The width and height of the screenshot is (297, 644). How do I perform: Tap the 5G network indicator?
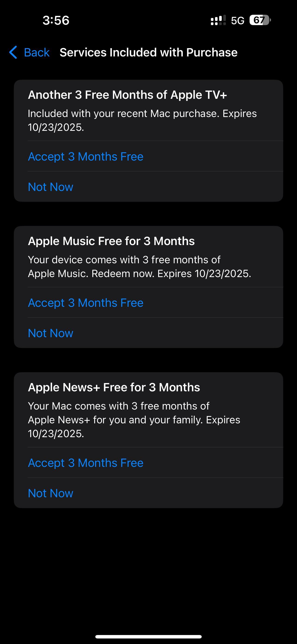[x=238, y=20]
